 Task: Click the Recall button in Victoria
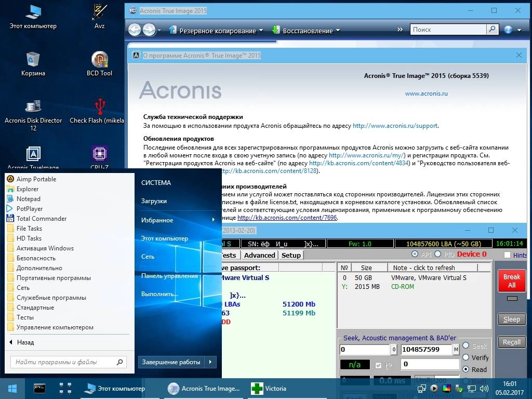[x=512, y=342]
